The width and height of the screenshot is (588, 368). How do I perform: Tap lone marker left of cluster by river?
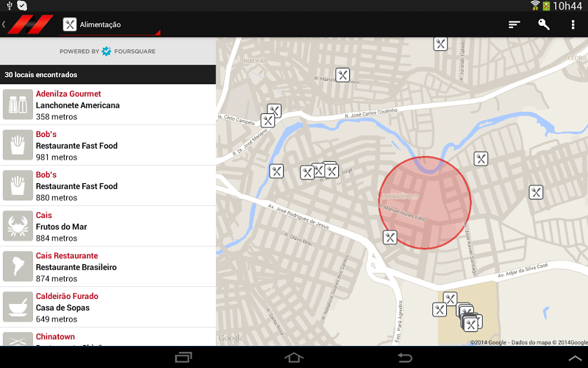tap(276, 171)
